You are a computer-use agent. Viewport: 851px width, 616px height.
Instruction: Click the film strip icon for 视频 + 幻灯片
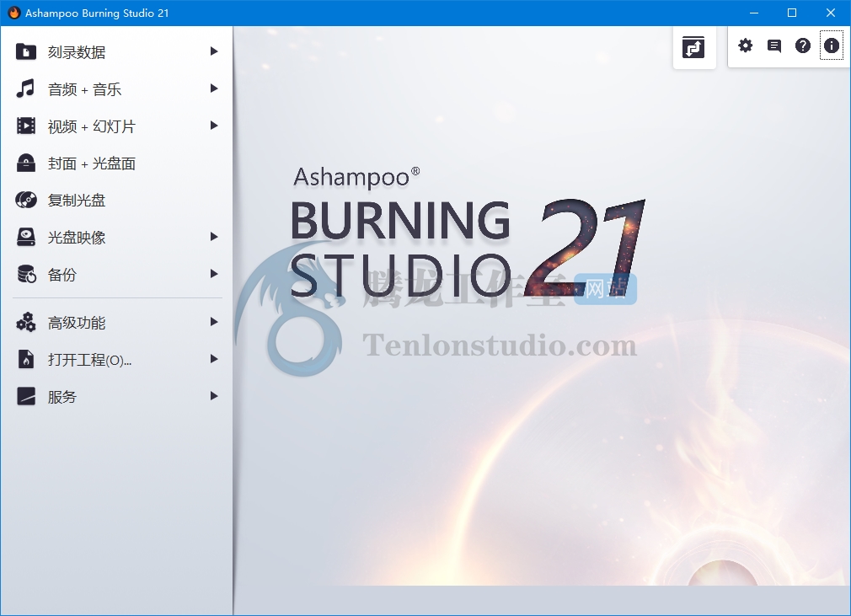pyautogui.click(x=25, y=126)
